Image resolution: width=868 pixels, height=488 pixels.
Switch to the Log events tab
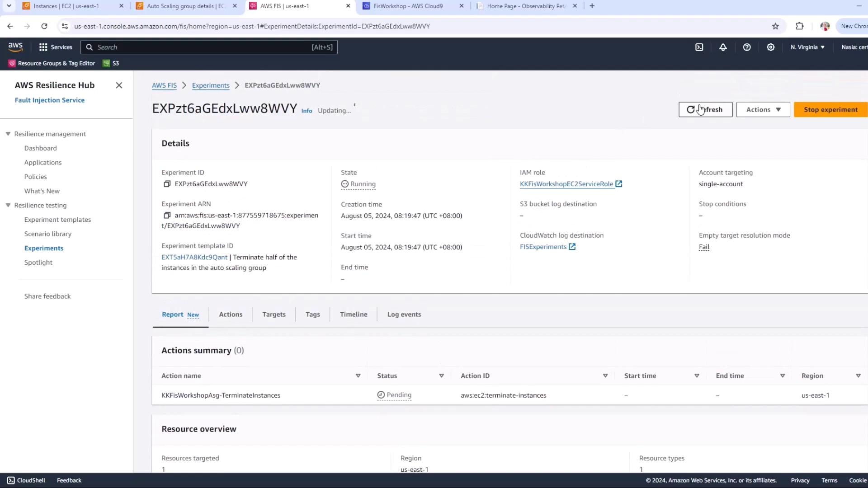tap(404, 314)
